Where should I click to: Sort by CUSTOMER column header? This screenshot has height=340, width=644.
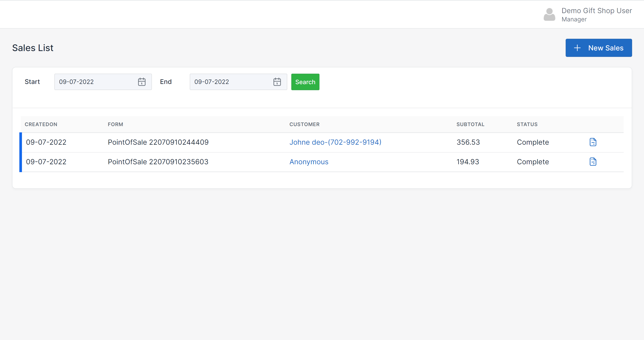point(304,124)
